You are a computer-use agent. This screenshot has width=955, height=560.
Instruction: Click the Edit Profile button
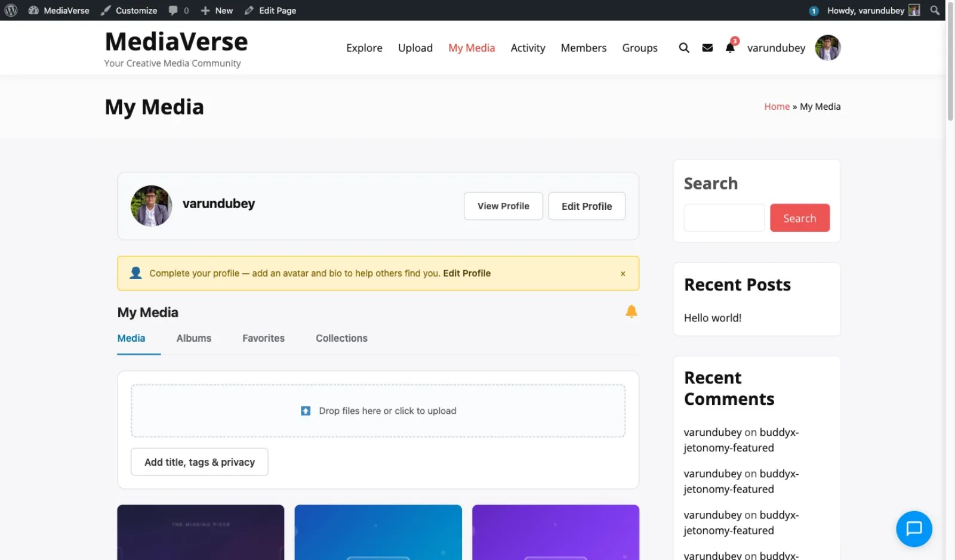(587, 206)
